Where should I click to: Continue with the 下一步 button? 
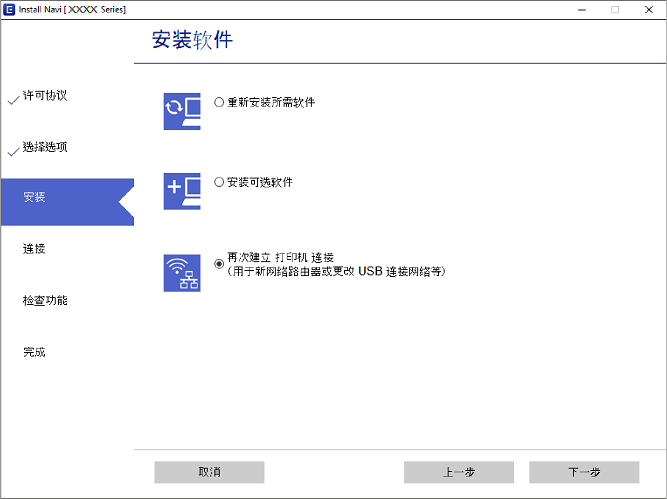(583, 472)
